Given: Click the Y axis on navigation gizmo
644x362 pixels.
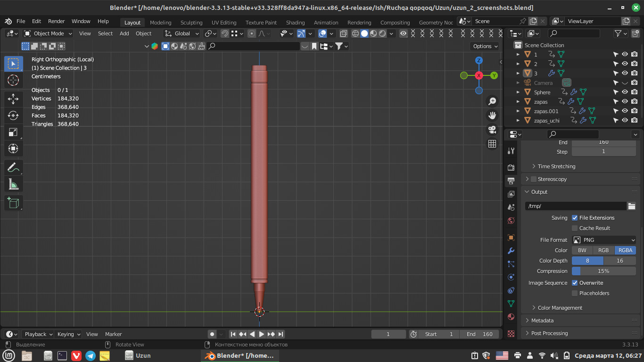Looking at the screenshot, I should pyautogui.click(x=494, y=75).
